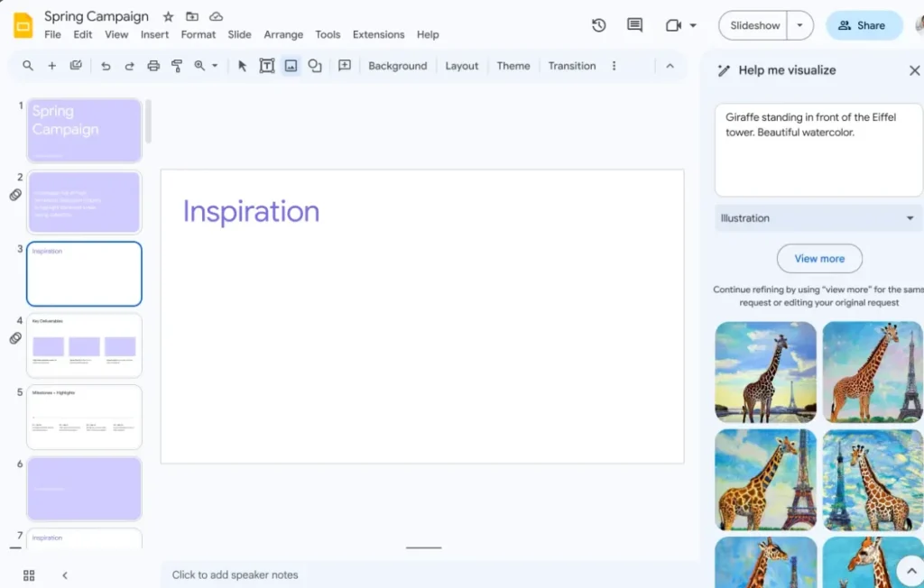Insert an image from toolbar
Image resolution: width=924 pixels, height=588 pixels.
291,66
